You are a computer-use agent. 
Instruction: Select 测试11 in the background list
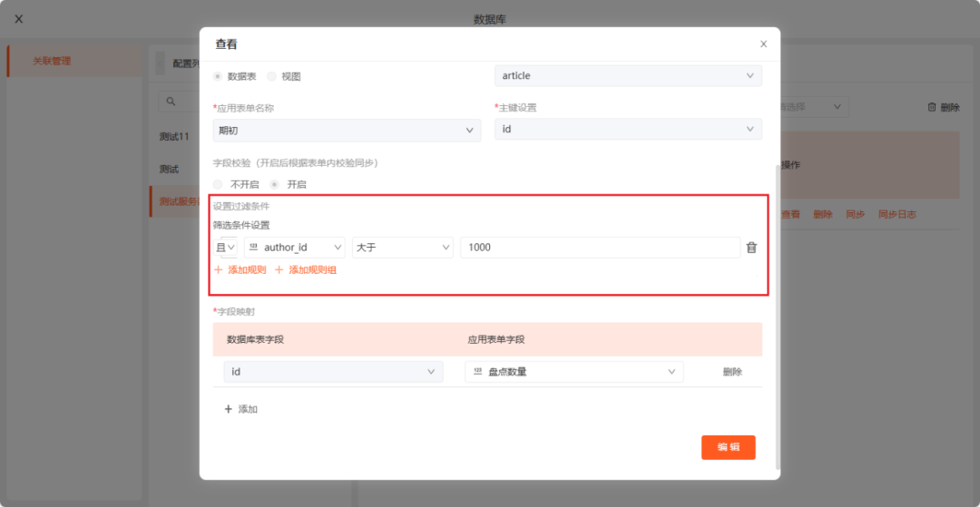174,136
